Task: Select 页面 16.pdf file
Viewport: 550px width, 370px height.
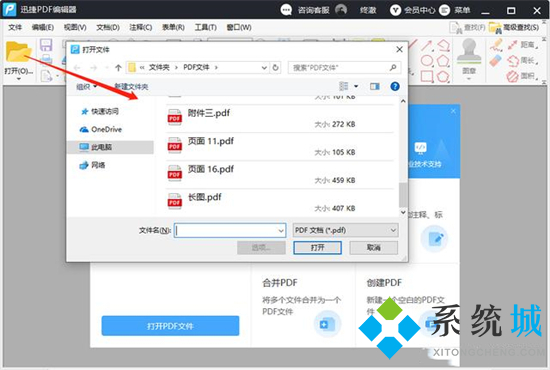Action: 280,175
